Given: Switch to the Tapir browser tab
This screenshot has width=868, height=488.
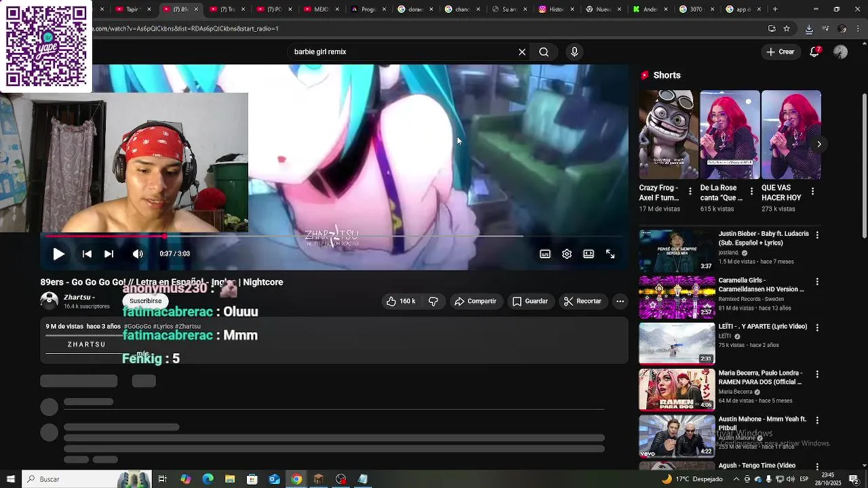Looking at the screenshot, I should [133, 9].
